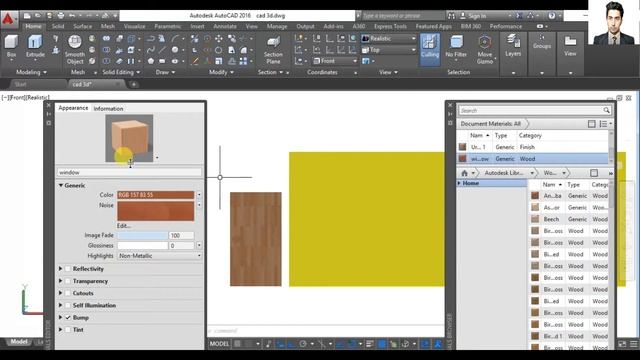
Task: Open the Autodesk Library breadcrumb dropdown
Action: pos(532,173)
